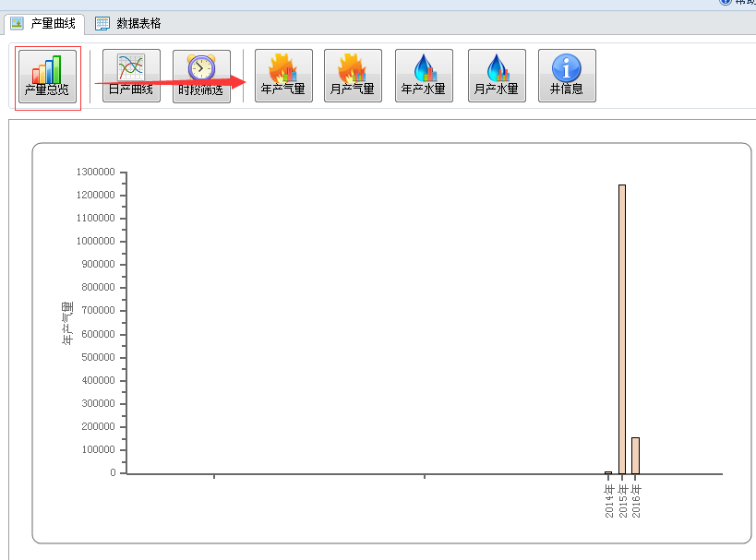Click the 2014年 axis label
This screenshot has width=756, height=560.
(609, 501)
